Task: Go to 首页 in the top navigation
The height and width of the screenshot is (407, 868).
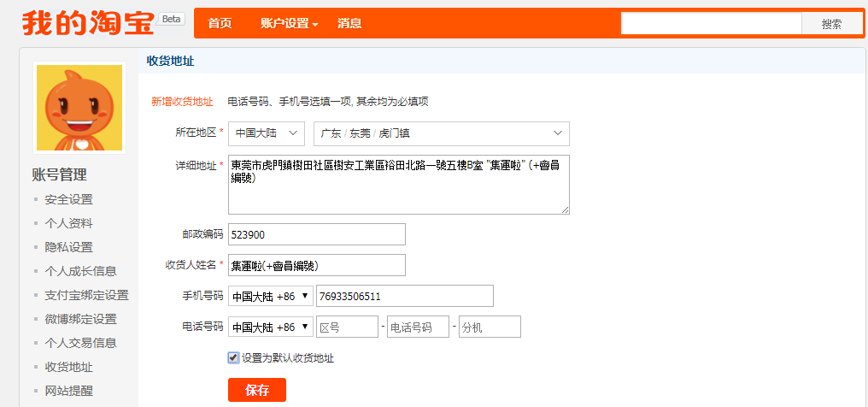Action: pyautogui.click(x=220, y=23)
